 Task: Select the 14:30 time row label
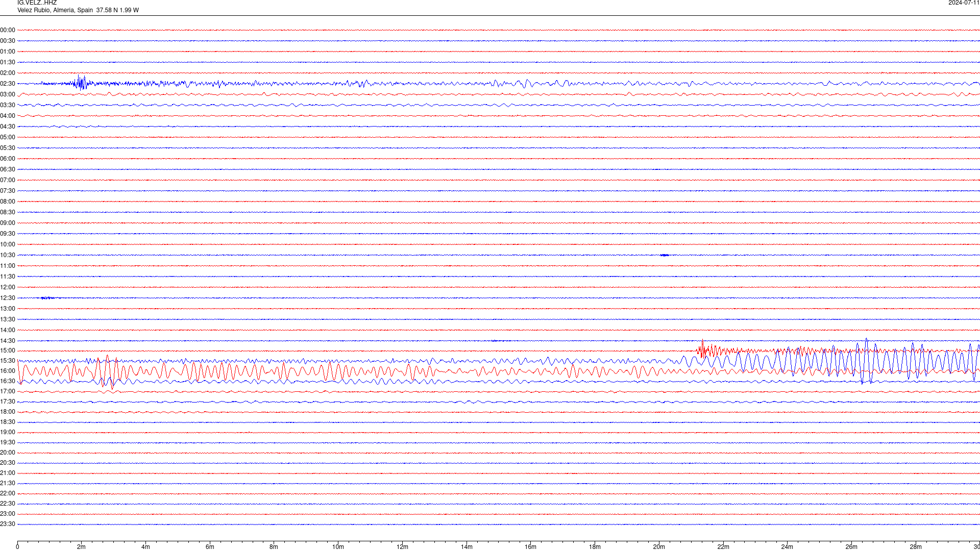[x=8, y=341]
